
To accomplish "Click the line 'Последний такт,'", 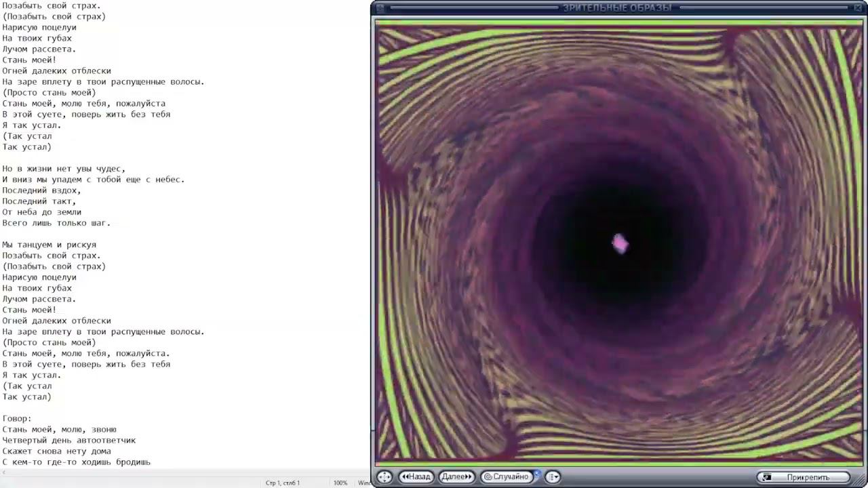I will (39, 201).
